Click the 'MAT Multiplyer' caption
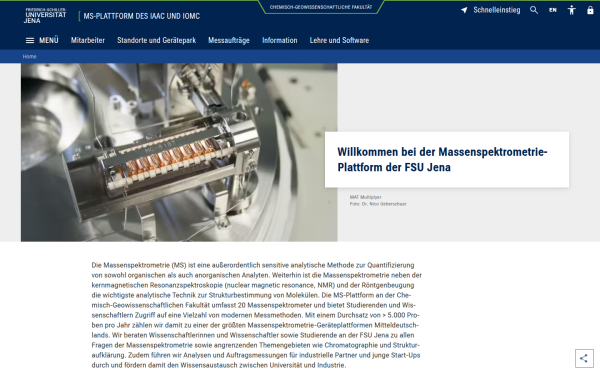This screenshot has width=600, height=375. tap(365, 197)
